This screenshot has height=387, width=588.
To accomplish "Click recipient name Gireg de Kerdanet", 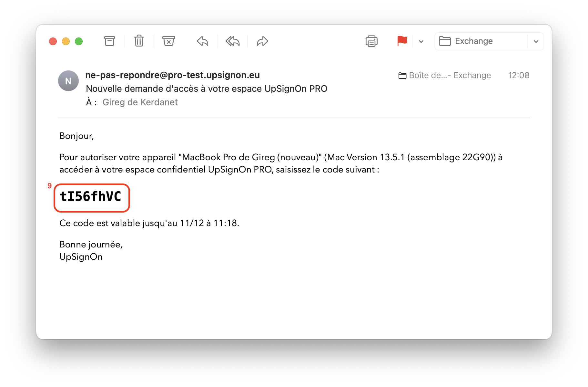I will click(140, 102).
